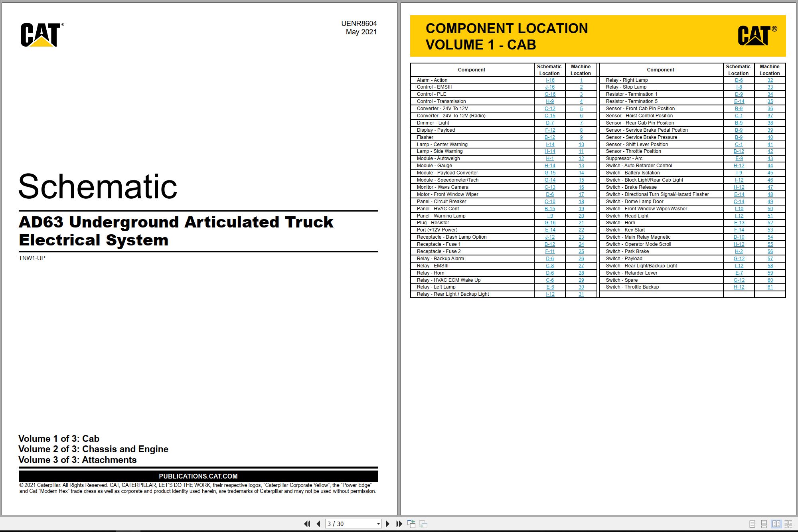Switch to facing pages view

776,524
